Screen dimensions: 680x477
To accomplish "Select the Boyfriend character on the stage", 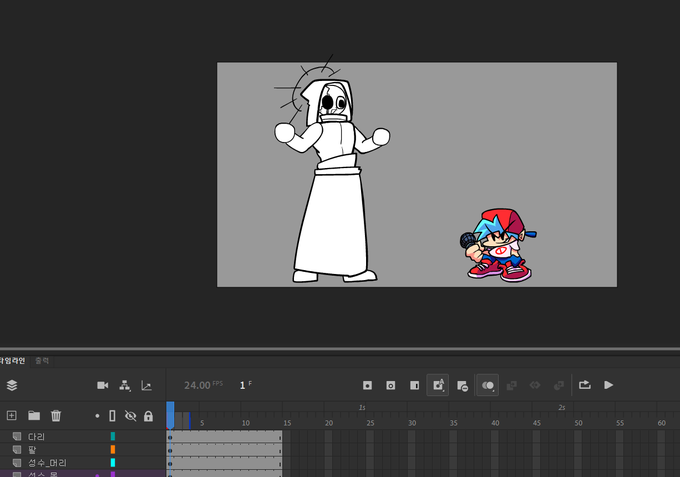I will tap(497, 245).
